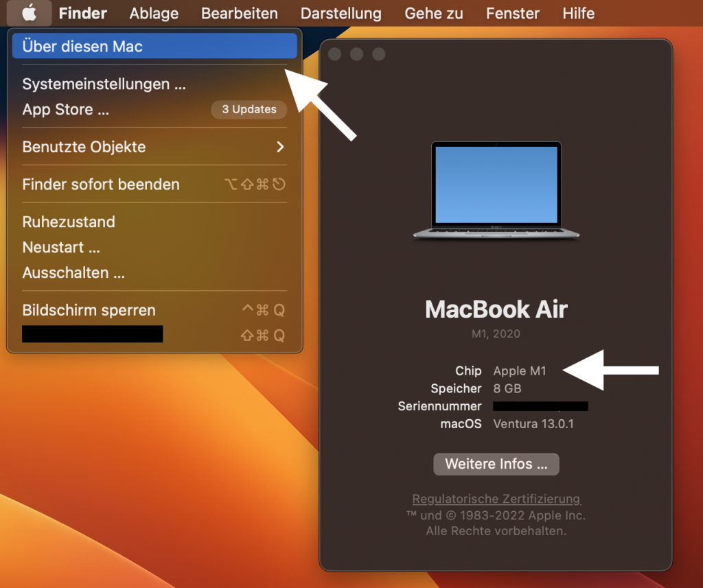The width and height of the screenshot is (703, 588).
Task: Select Bildschirm sperren
Action: (154, 309)
